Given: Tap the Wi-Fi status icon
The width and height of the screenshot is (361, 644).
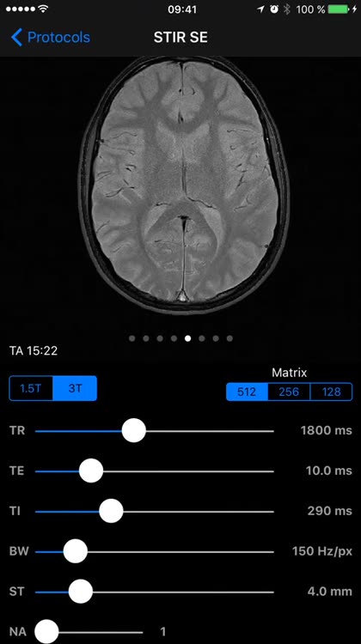Looking at the screenshot, I should click(x=43, y=9).
